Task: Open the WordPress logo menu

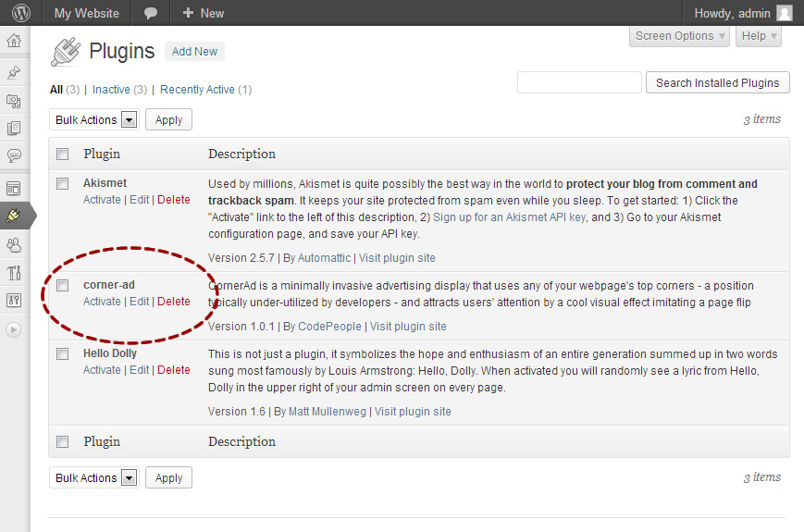Action: (x=20, y=13)
